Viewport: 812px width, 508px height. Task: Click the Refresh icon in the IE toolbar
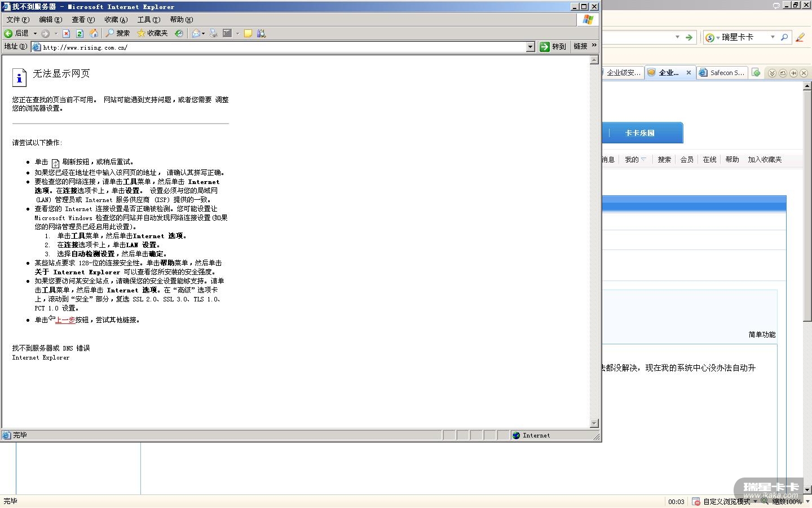click(x=80, y=33)
